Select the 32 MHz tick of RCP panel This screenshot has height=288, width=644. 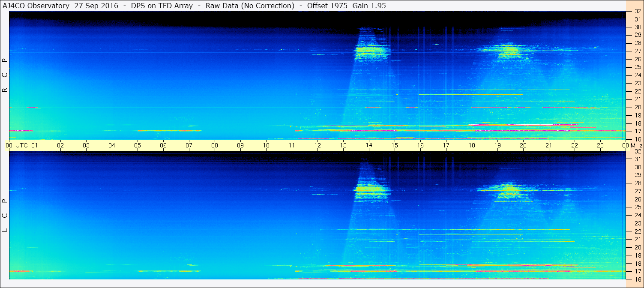pyautogui.click(x=638, y=12)
